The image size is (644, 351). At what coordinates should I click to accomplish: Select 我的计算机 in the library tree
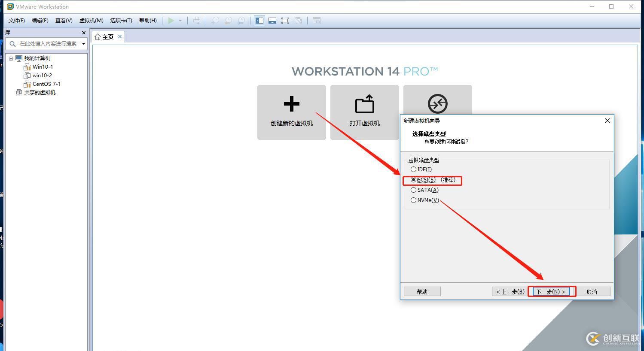pos(37,58)
